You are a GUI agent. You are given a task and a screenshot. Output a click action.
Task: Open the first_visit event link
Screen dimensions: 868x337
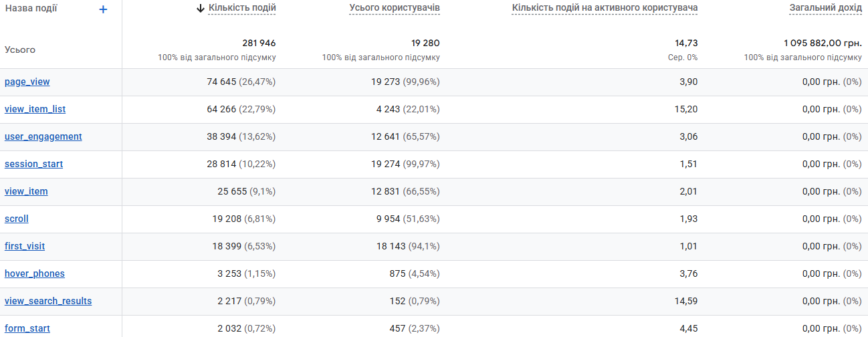(x=25, y=246)
